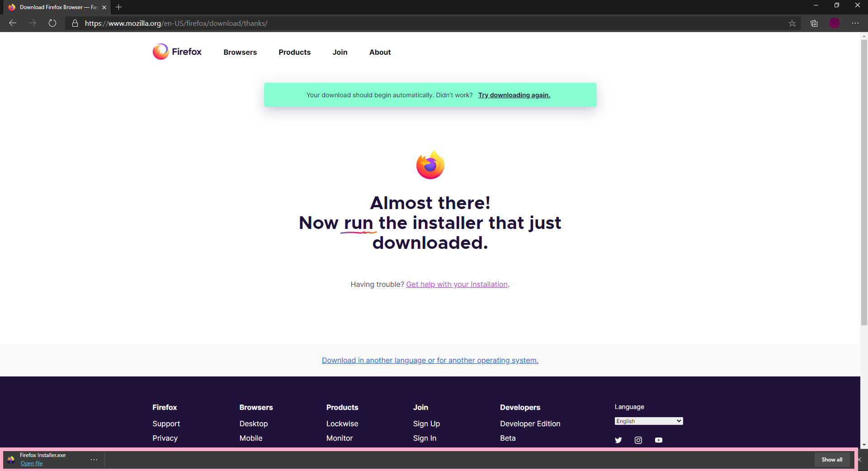Open download options for Firefox Installer.exe

94,460
